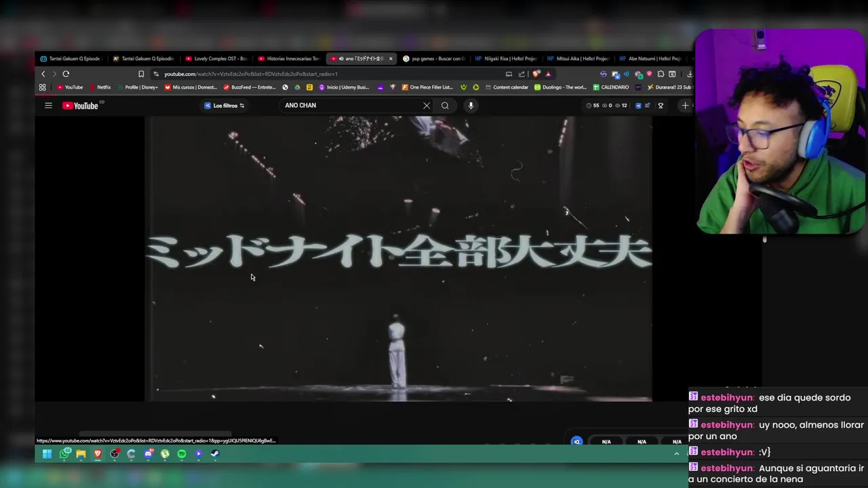The height and width of the screenshot is (488, 868).
Task: Click the trophy icon in YouTube header
Action: click(660, 106)
